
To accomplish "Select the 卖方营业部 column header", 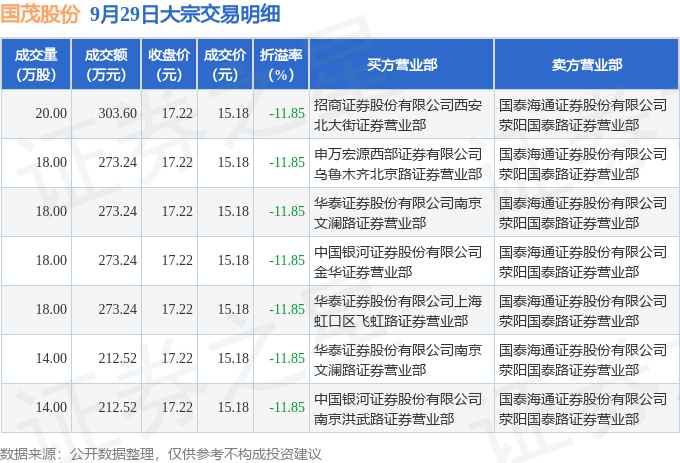I will tap(587, 65).
